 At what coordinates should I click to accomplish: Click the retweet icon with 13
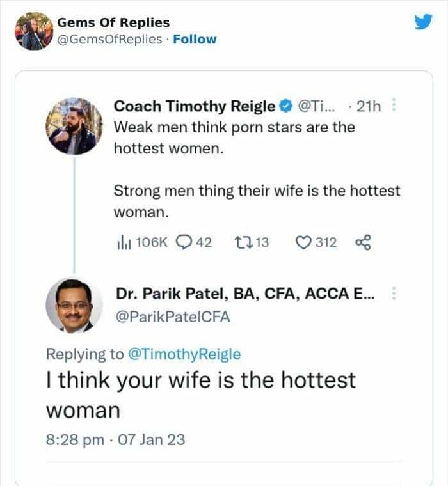(243, 242)
